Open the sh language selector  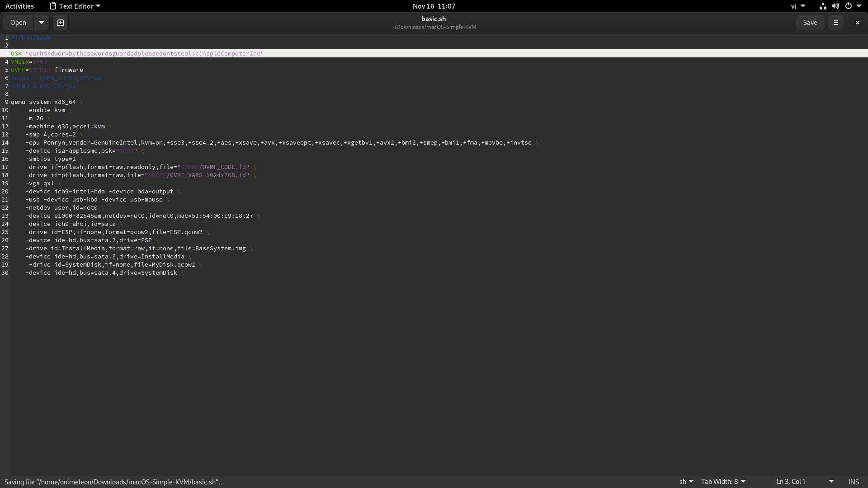686,482
